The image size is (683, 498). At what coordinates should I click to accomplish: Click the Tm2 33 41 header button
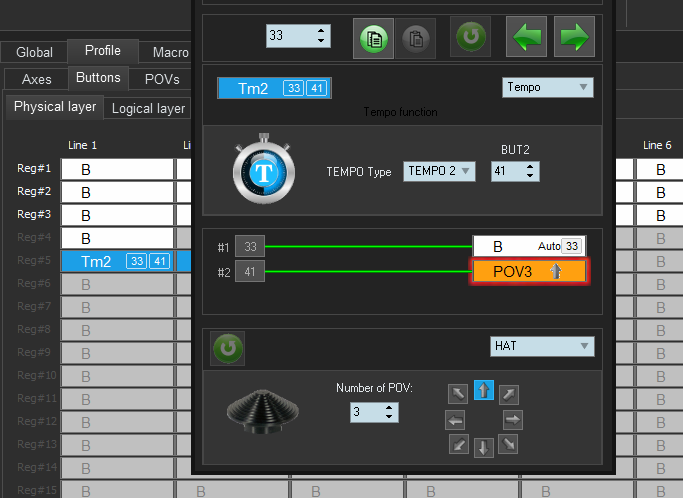pyautogui.click(x=274, y=88)
